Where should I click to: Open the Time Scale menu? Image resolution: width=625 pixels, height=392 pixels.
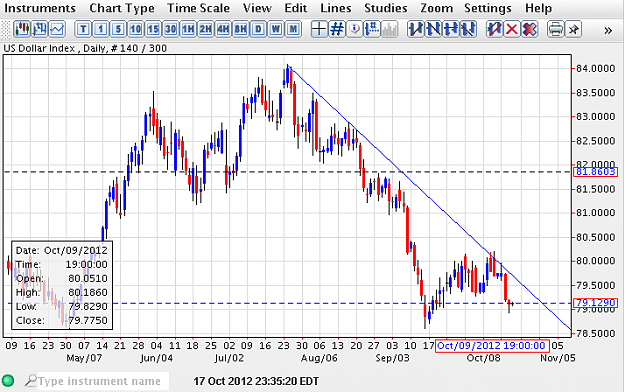(x=198, y=8)
